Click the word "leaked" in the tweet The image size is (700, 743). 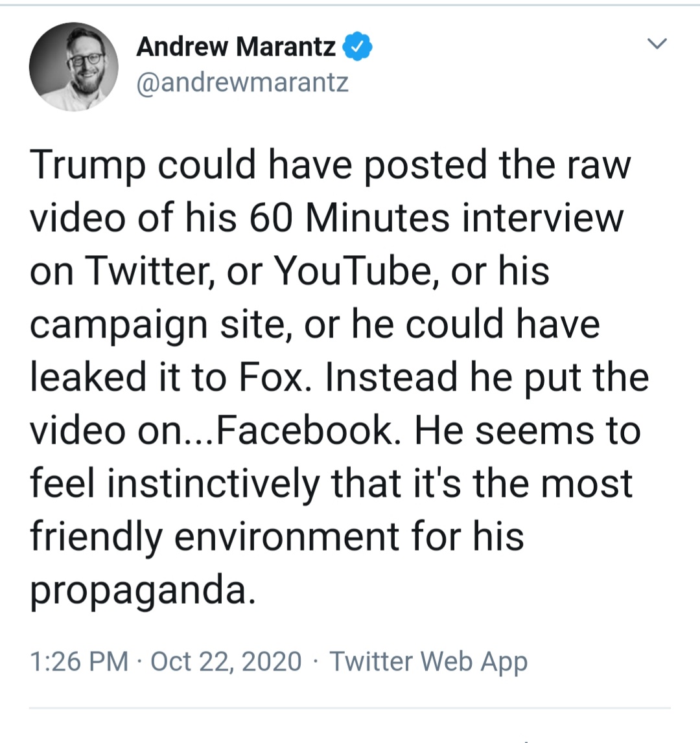pyautogui.click(x=88, y=377)
